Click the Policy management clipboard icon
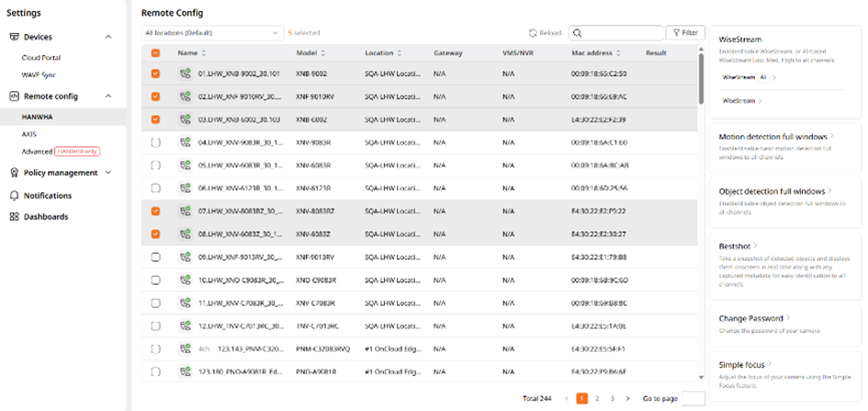This screenshot has width=868, height=411. click(15, 173)
